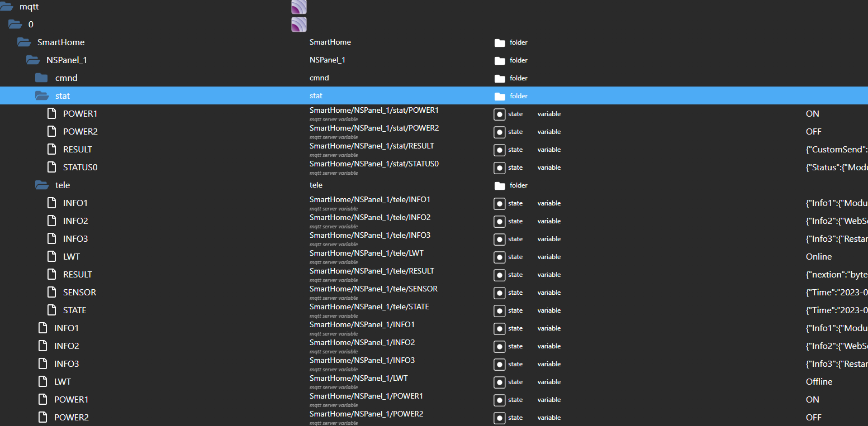Click the state icon for tele/SENSOR
This screenshot has height=426, width=868.
[x=500, y=293]
